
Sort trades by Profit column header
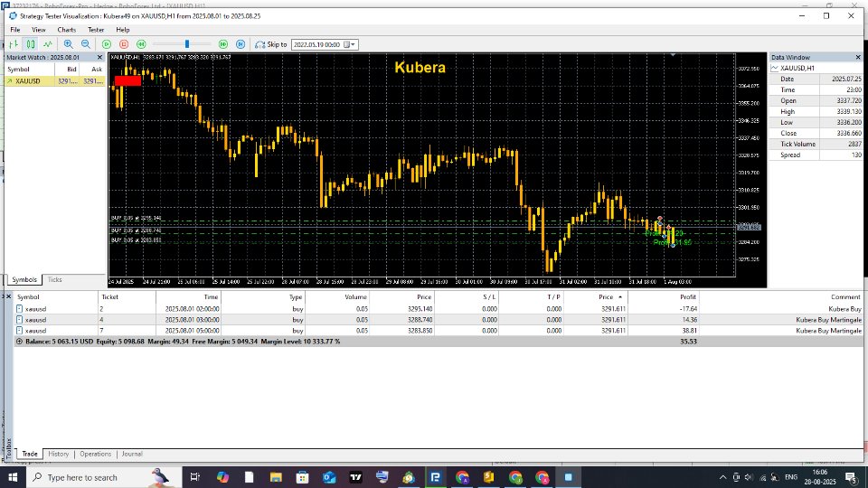(x=663, y=297)
